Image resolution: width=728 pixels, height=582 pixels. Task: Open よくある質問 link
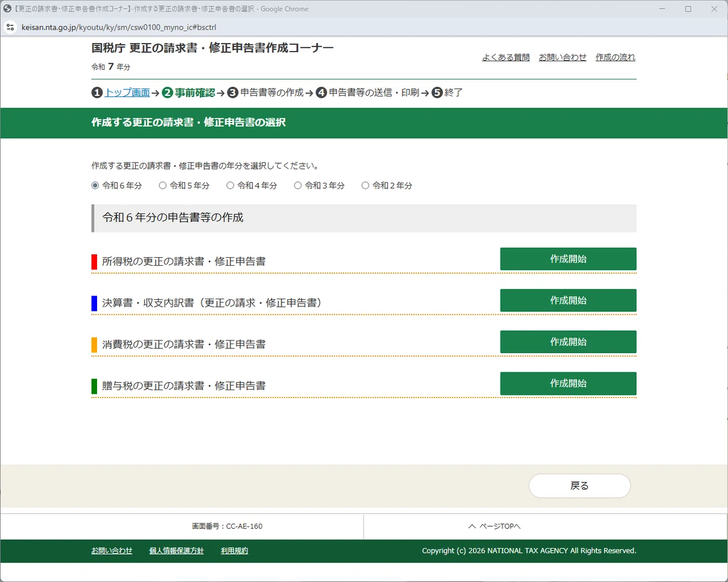pyautogui.click(x=506, y=57)
